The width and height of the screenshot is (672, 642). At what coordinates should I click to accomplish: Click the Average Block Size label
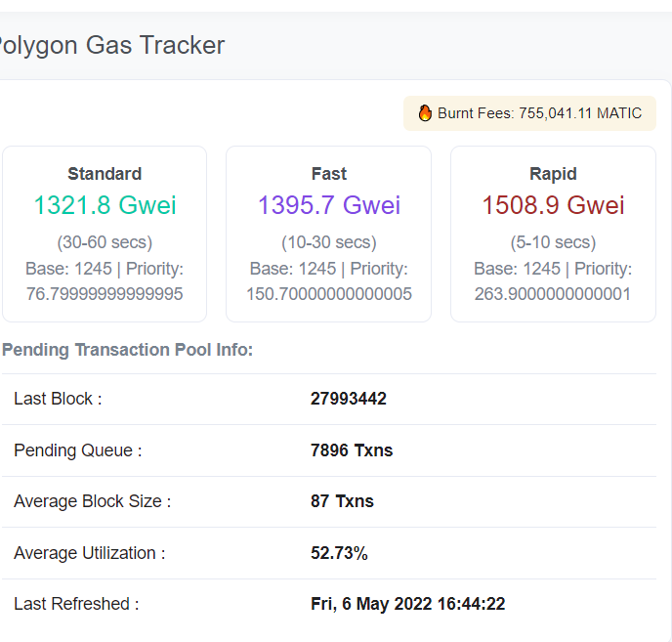[x=93, y=501]
